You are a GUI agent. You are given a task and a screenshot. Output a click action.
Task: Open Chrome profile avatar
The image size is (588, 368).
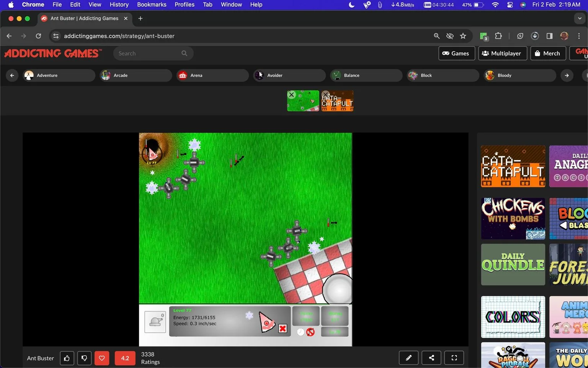coord(564,36)
